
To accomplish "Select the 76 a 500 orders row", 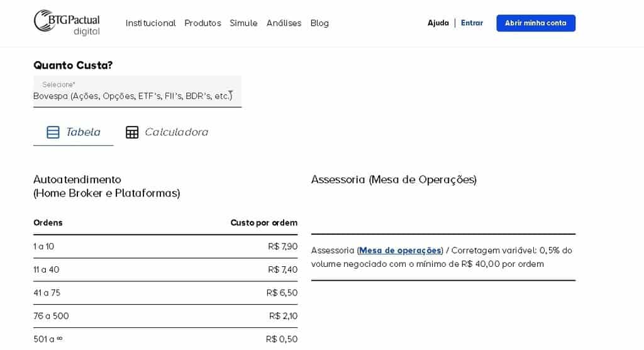I will pyautogui.click(x=165, y=316).
